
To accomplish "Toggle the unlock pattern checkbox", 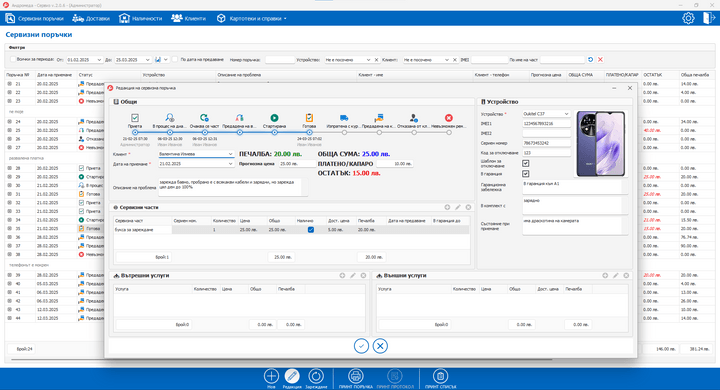I will (x=526, y=163).
